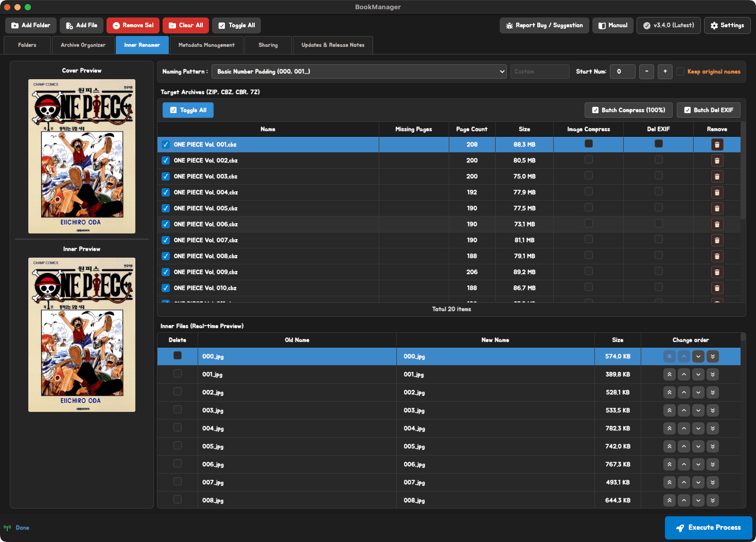Viewport: 756px width, 542px height.
Task: Toggle the Batch Del EXIF option
Action: pos(709,110)
